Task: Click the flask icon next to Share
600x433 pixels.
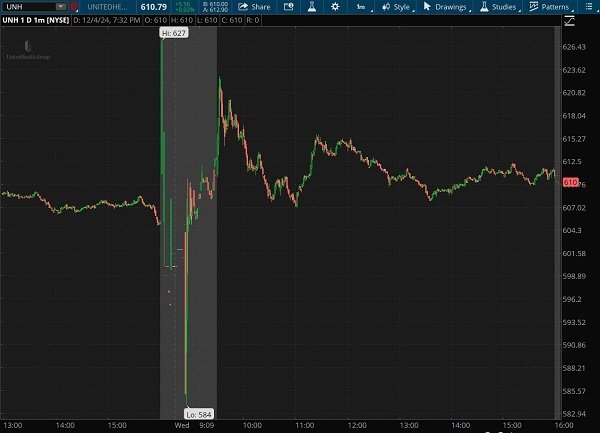Action: (309, 7)
